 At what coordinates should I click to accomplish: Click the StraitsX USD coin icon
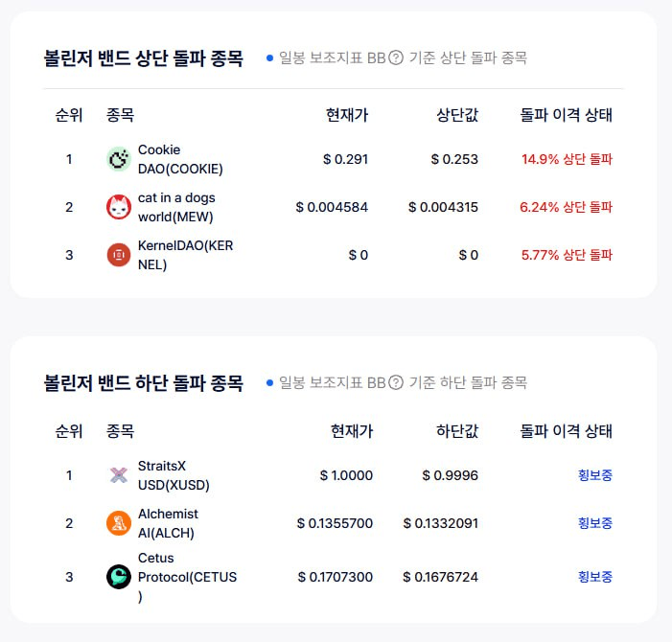pos(119,475)
